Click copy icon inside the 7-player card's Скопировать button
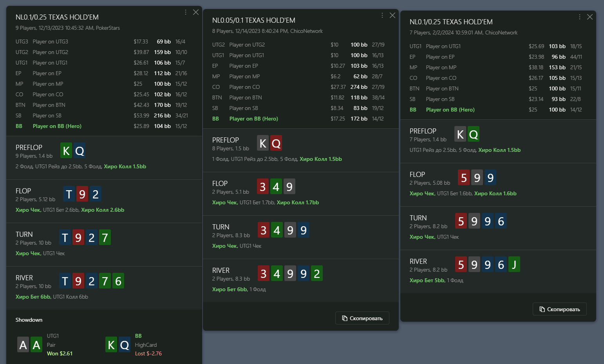The height and width of the screenshot is (364, 604). (x=542, y=309)
